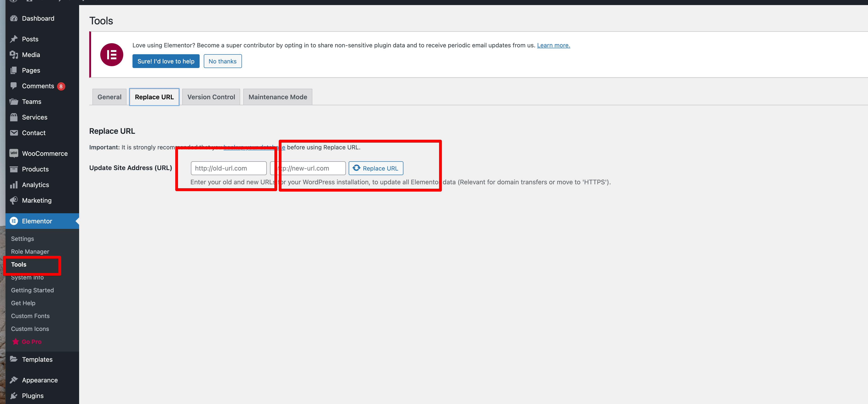Open System Info under Elementor
The width and height of the screenshot is (868, 404).
(x=27, y=278)
